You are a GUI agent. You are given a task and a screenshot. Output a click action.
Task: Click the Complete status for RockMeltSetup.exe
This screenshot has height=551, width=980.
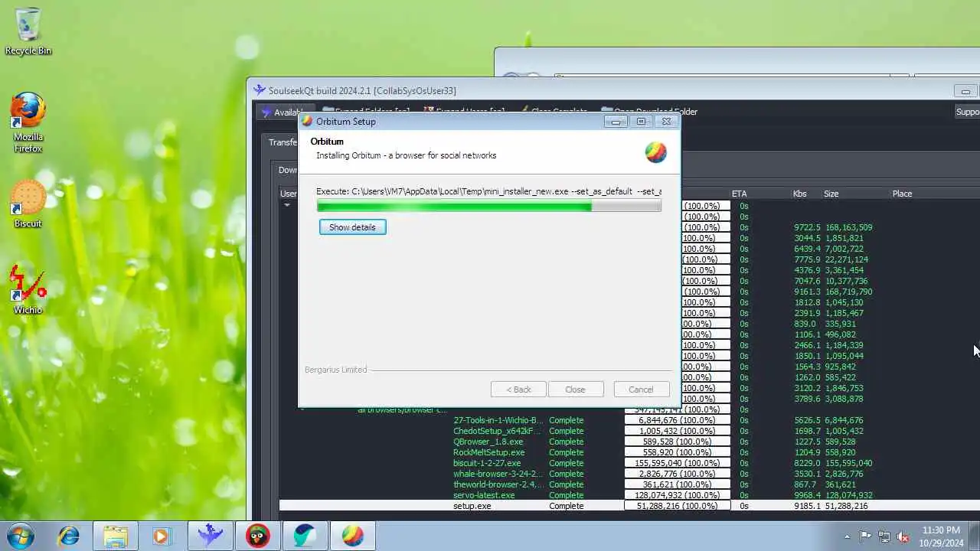tap(566, 452)
